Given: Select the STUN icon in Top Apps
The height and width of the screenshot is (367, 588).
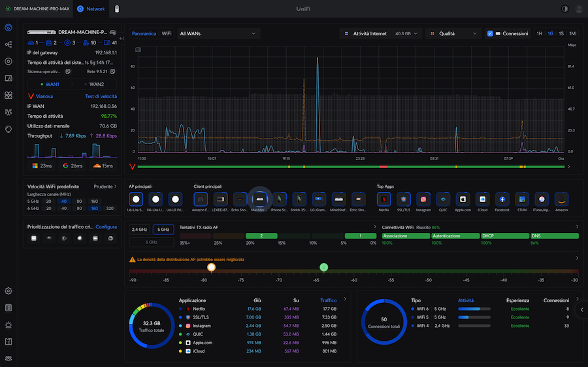Looking at the screenshot, I should point(522,199).
